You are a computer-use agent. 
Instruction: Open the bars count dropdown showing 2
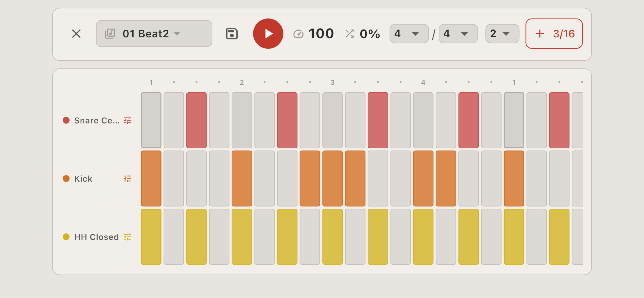[502, 33]
